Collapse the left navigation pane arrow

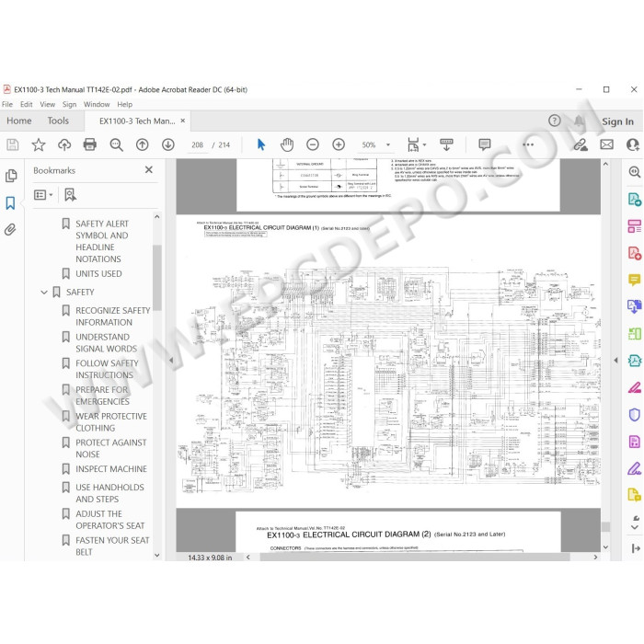[171, 361]
